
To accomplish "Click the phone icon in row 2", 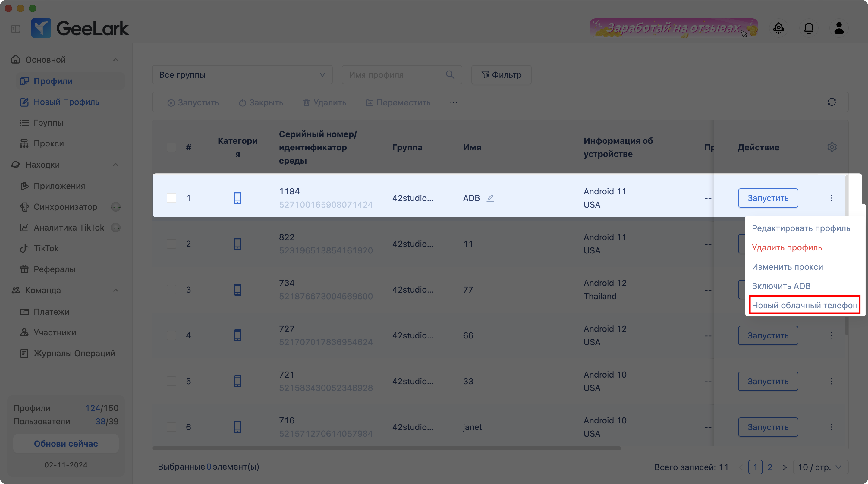I will tap(237, 244).
